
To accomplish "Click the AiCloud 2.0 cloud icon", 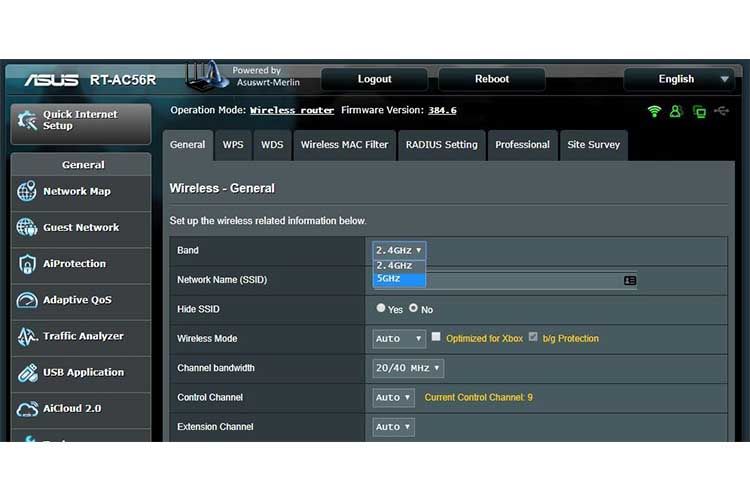I will (x=27, y=409).
